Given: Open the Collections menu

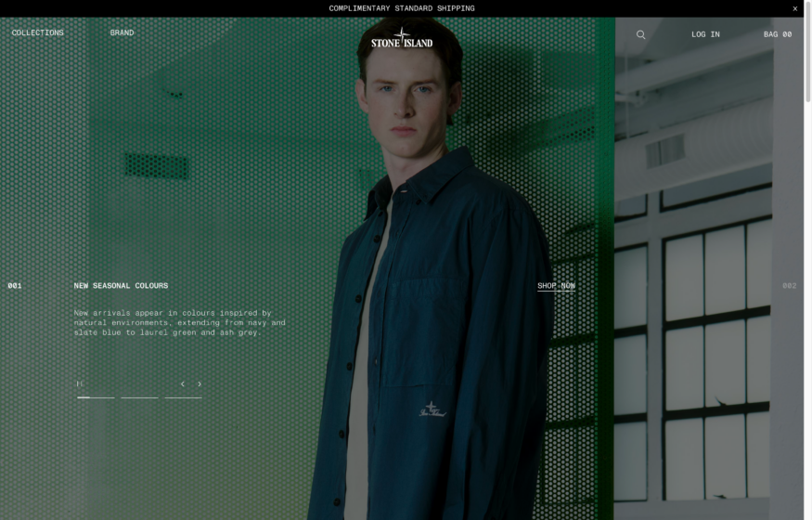Looking at the screenshot, I should point(38,32).
